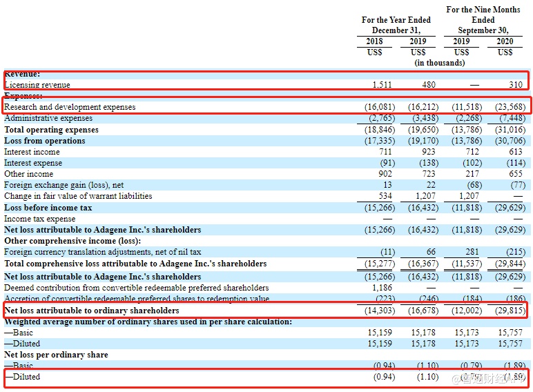Viewport: 533px width, 392px height.
Task: Click the Loss from operations label
Action: click(45, 141)
